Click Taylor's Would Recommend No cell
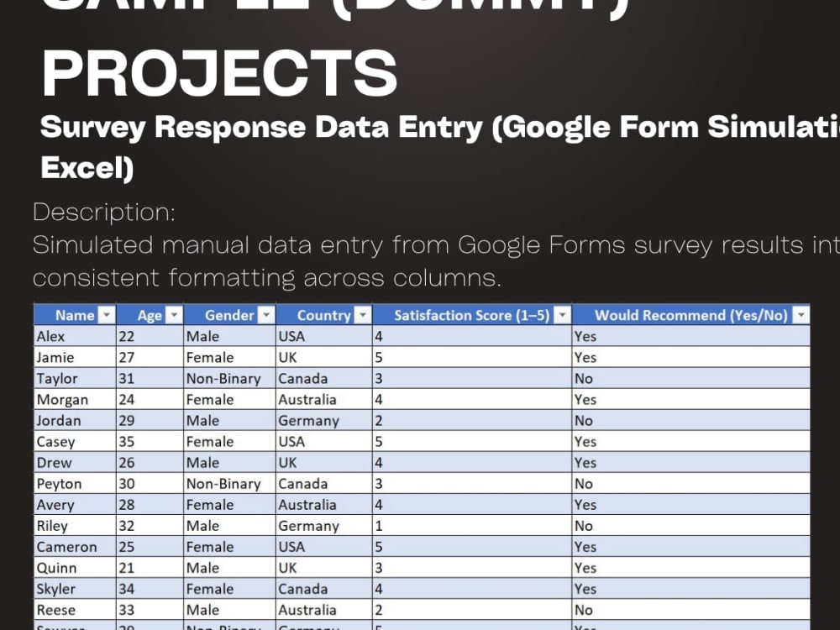 pyautogui.click(x=690, y=378)
